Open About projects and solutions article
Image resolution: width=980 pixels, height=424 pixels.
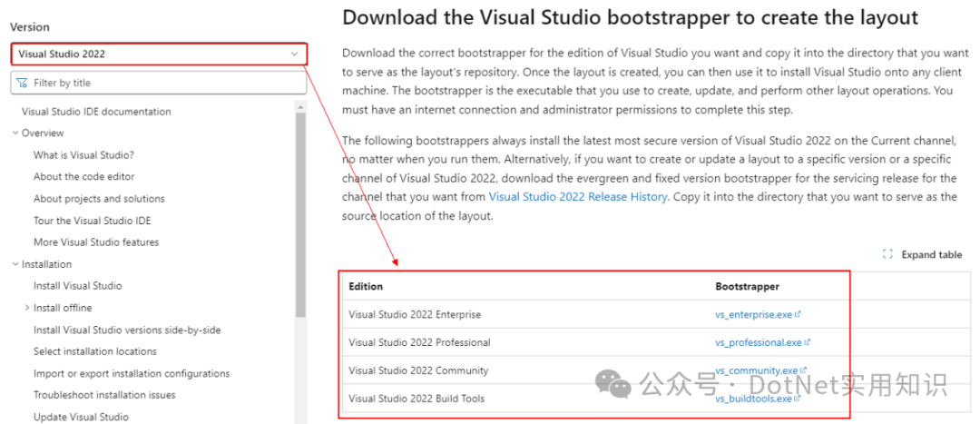pos(100,198)
